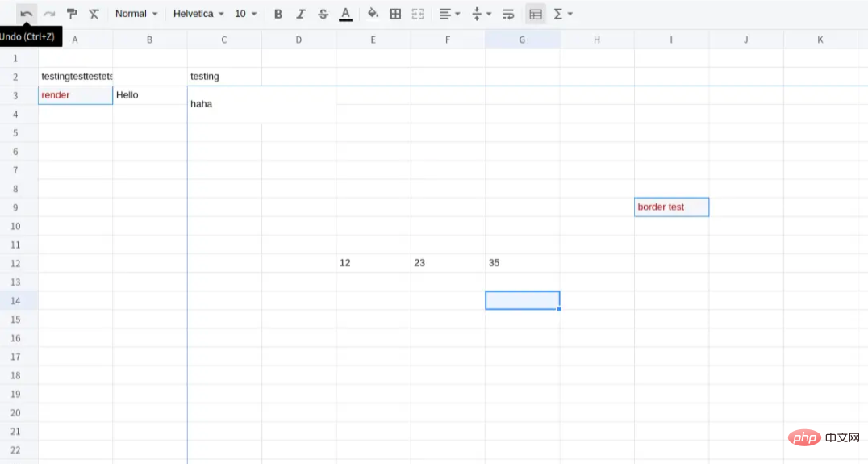Select row 14 header
Viewport: 868px width, 464px height.
[15, 301]
